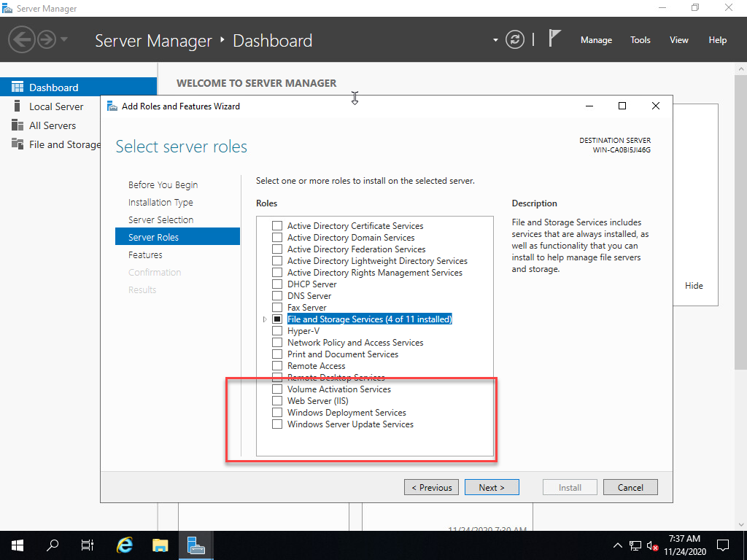
Task: Click the Cancel button in the wizard
Action: click(630, 487)
